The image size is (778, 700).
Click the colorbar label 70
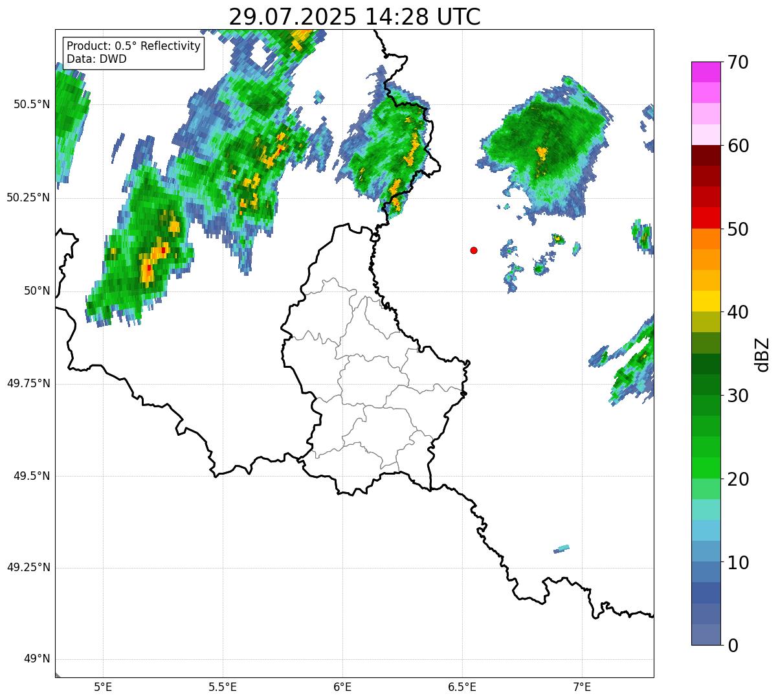point(738,62)
